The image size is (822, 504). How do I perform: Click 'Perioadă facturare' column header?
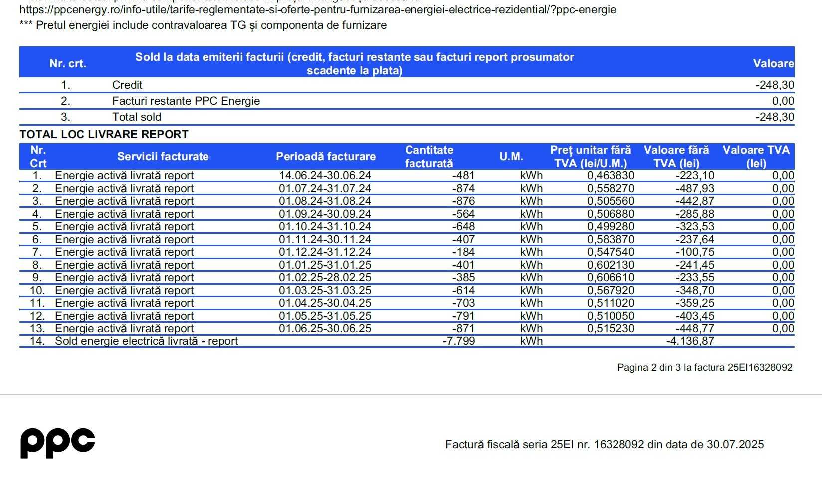tap(326, 157)
